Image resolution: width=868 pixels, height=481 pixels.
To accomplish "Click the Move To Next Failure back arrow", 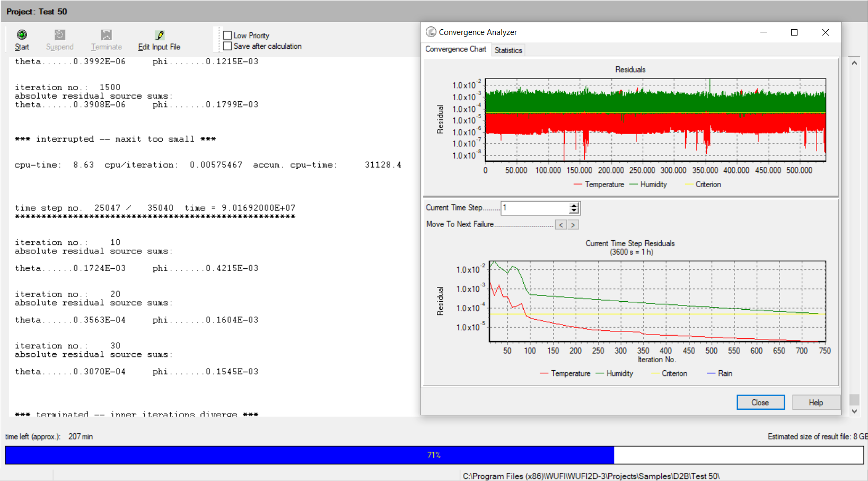I will [560, 224].
